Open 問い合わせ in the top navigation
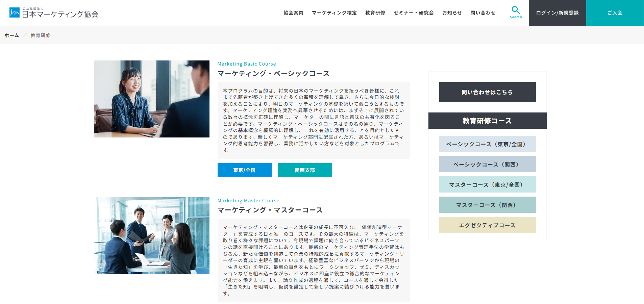The width and height of the screenshot is (644, 304). click(483, 13)
